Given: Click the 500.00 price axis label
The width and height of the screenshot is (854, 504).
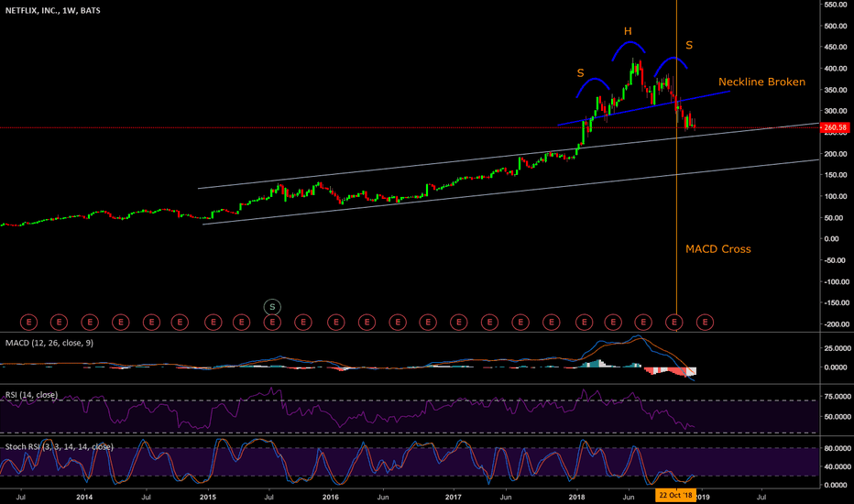Looking at the screenshot, I should point(836,27).
